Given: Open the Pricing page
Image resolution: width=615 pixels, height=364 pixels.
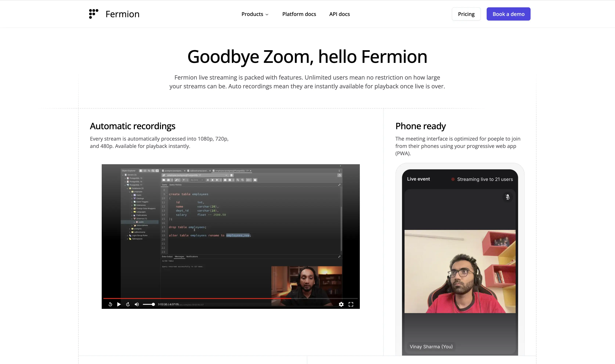Looking at the screenshot, I should pos(466,14).
